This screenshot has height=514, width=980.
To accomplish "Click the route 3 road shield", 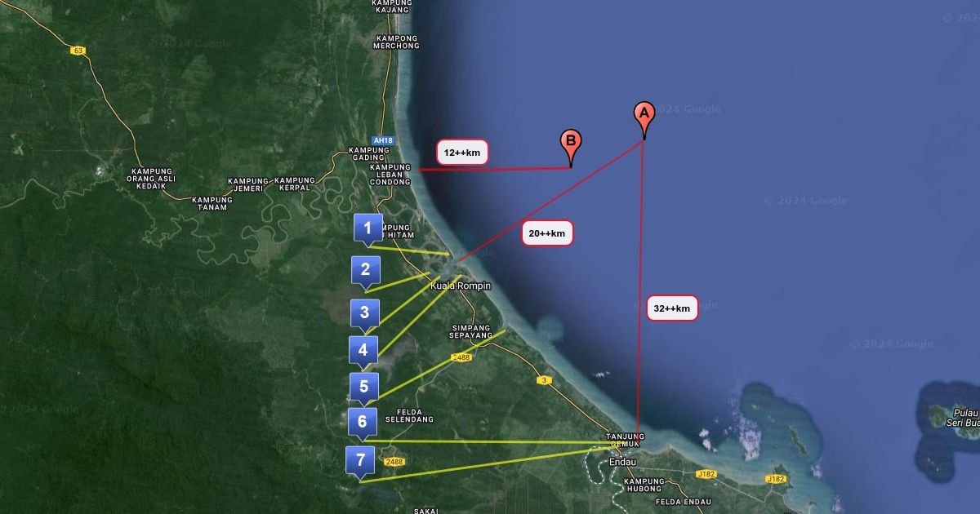I will point(544,380).
